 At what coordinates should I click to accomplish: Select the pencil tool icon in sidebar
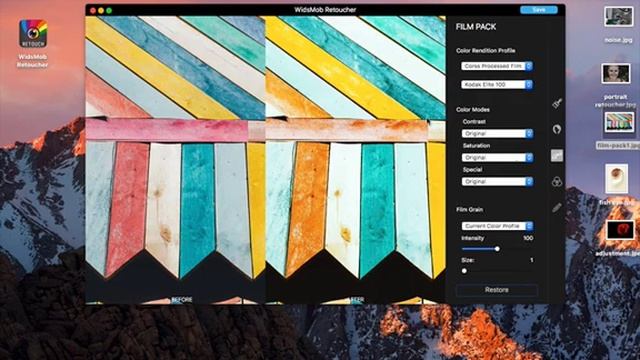(557, 208)
